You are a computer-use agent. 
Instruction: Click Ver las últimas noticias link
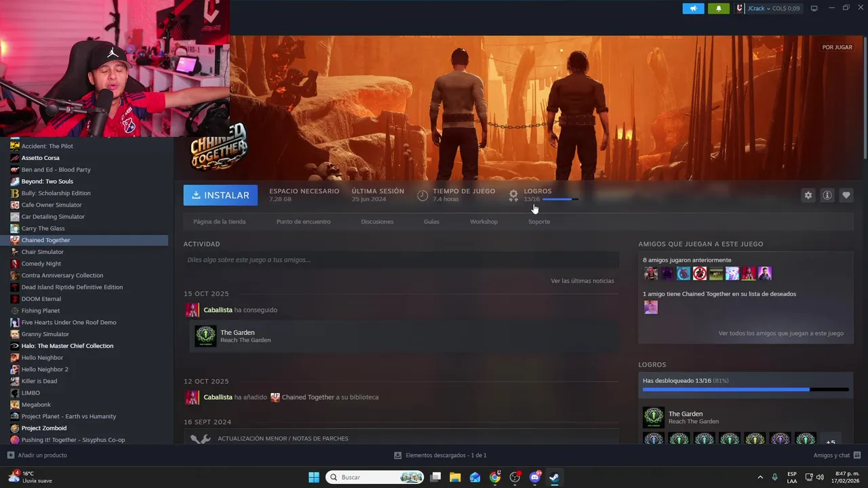tap(583, 281)
